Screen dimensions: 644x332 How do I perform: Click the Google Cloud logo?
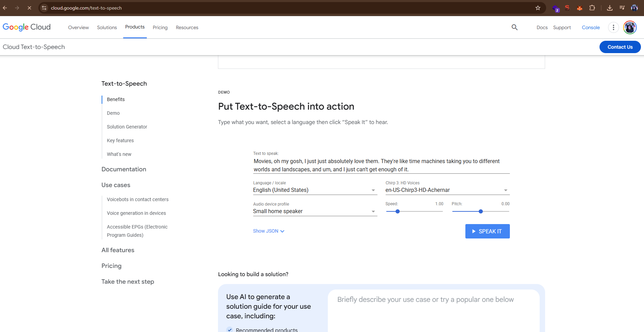(27, 27)
